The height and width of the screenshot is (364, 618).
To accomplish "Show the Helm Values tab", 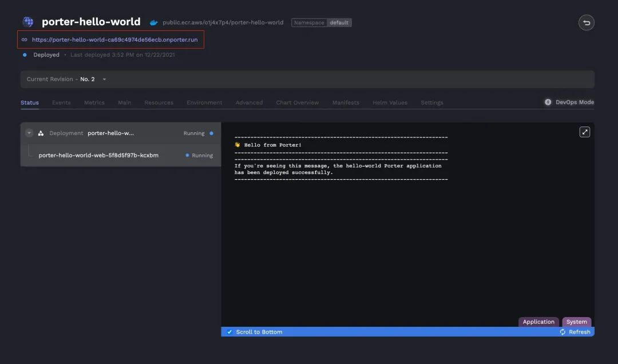I will coord(390,102).
